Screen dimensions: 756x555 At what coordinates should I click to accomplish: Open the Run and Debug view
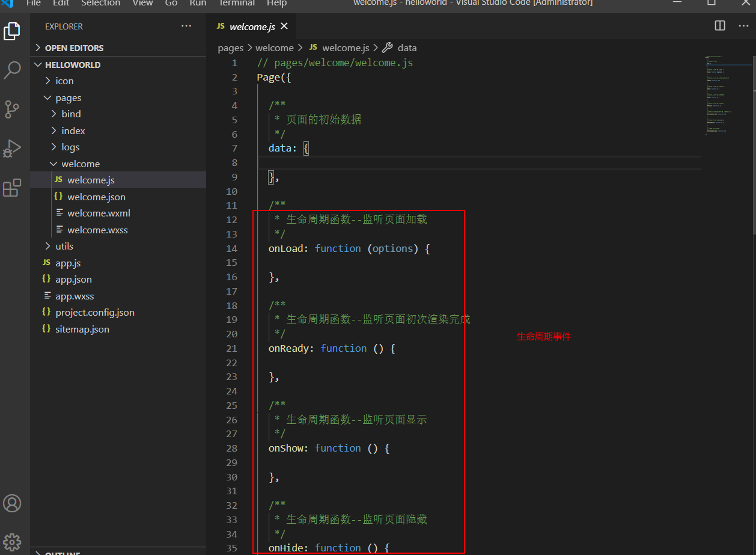tap(12, 148)
